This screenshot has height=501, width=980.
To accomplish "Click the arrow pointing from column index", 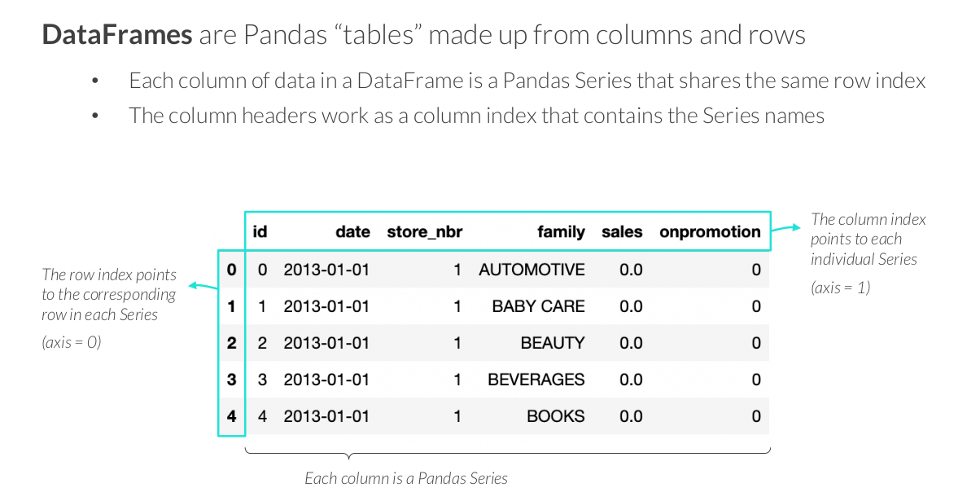I will pos(785,229).
